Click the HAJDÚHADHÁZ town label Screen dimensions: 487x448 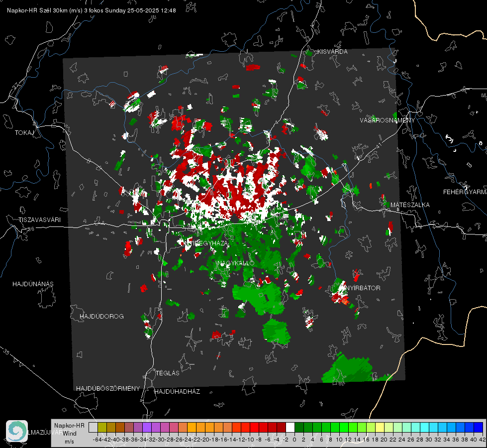(x=177, y=392)
